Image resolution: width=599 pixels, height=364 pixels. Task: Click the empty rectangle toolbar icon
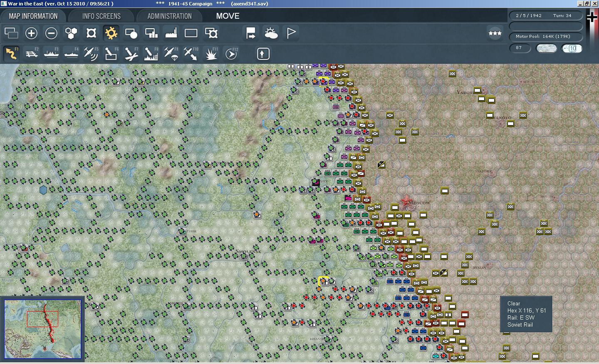pyautogui.click(x=191, y=33)
